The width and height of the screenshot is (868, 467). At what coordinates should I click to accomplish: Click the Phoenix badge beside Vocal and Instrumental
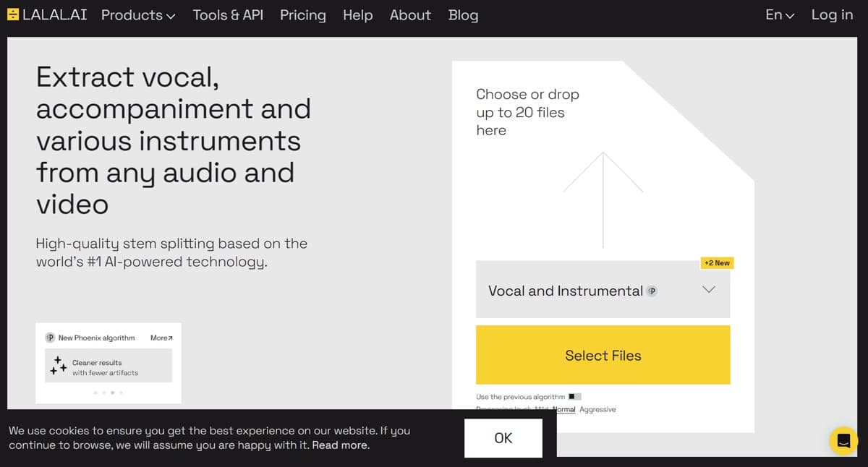[x=652, y=291]
